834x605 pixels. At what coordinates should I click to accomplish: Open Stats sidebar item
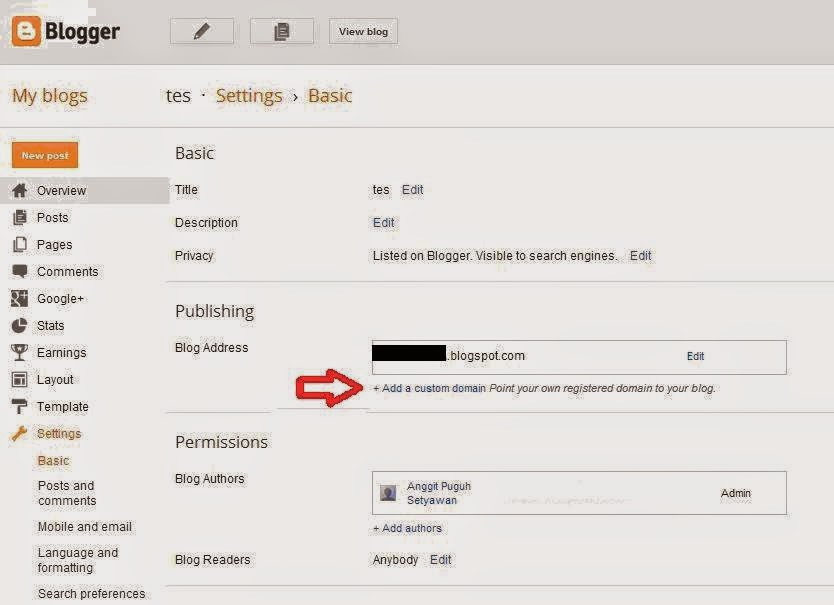tap(51, 326)
